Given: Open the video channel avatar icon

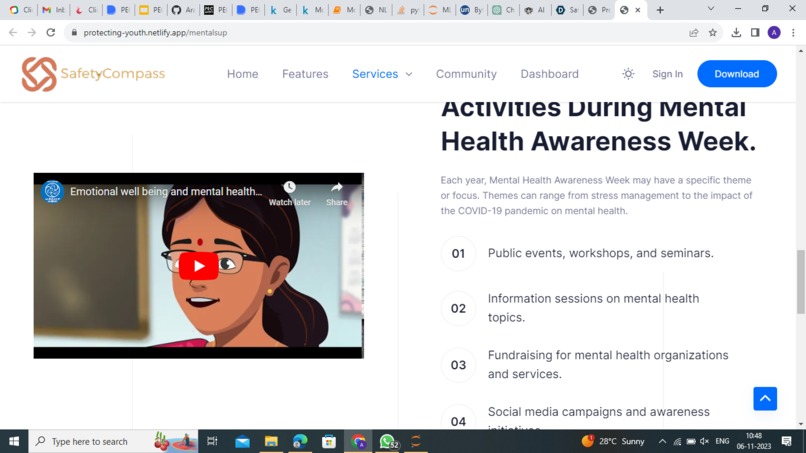Looking at the screenshot, I should (x=52, y=191).
